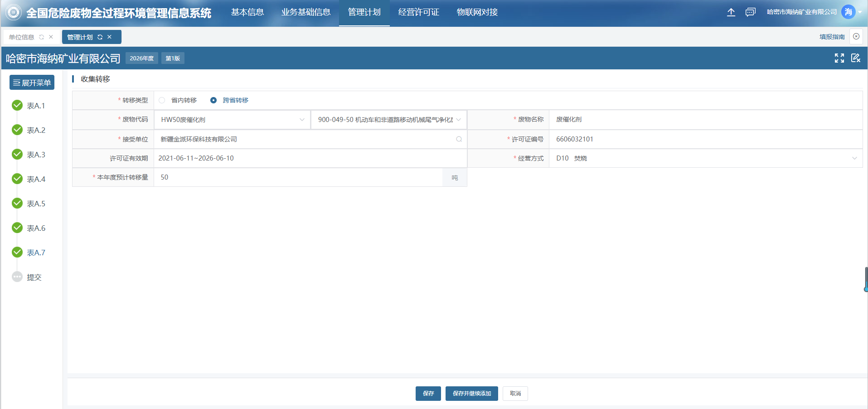Click the 海 user avatar
The height and width of the screenshot is (409, 868).
848,12
